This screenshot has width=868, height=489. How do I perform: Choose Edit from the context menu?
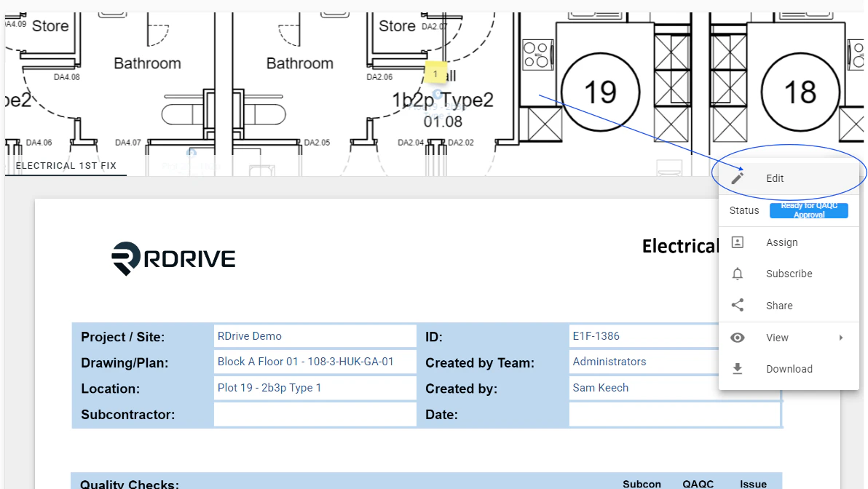pos(774,178)
